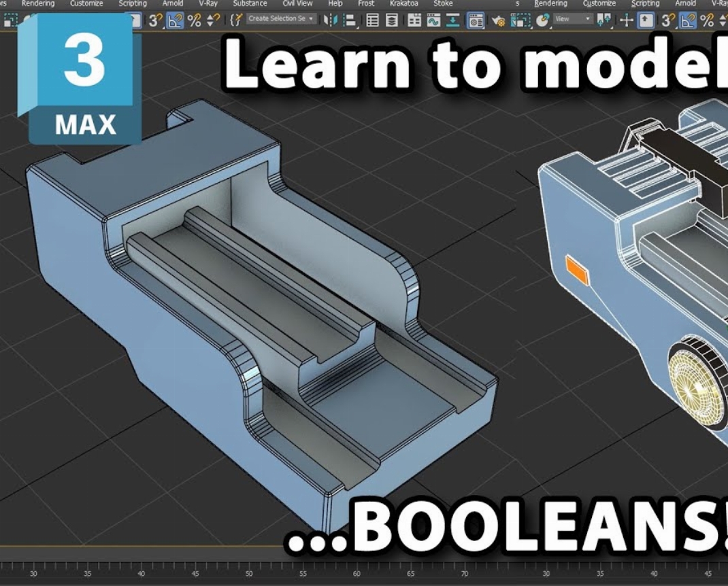Viewport: 728px width, 586px height.
Task: Open the Krakatoa menu
Action: coord(403,3)
